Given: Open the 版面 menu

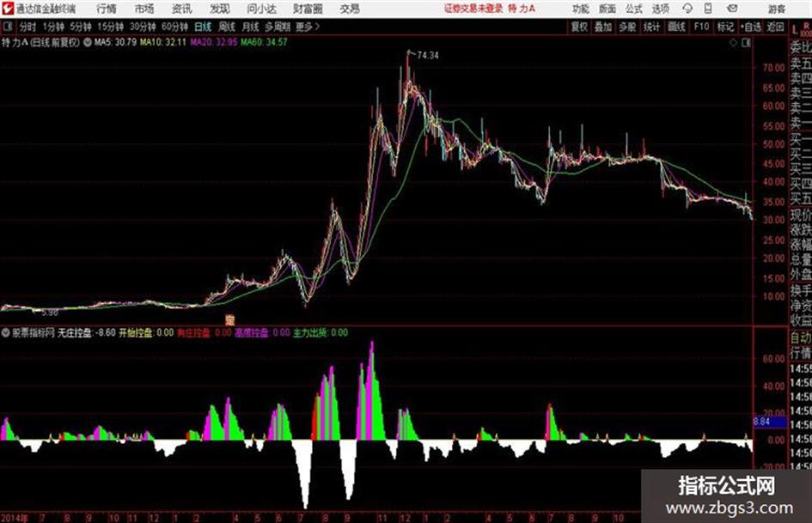Looking at the screenshot, I should point(607,9).
